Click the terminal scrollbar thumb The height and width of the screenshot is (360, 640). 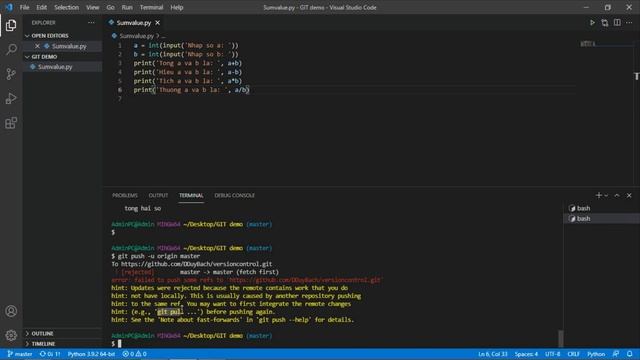click(x=561, y=338)
